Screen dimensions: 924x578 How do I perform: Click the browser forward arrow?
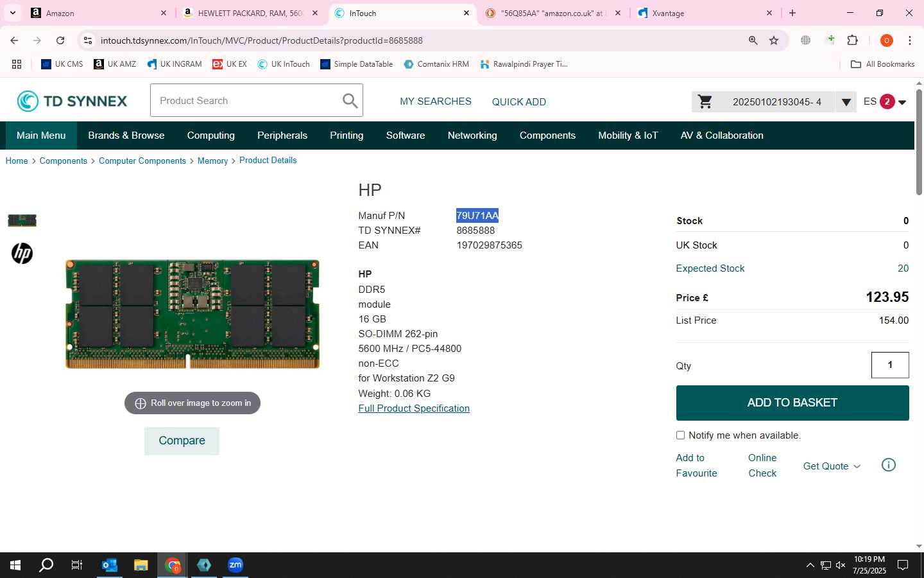click(37, 40)
